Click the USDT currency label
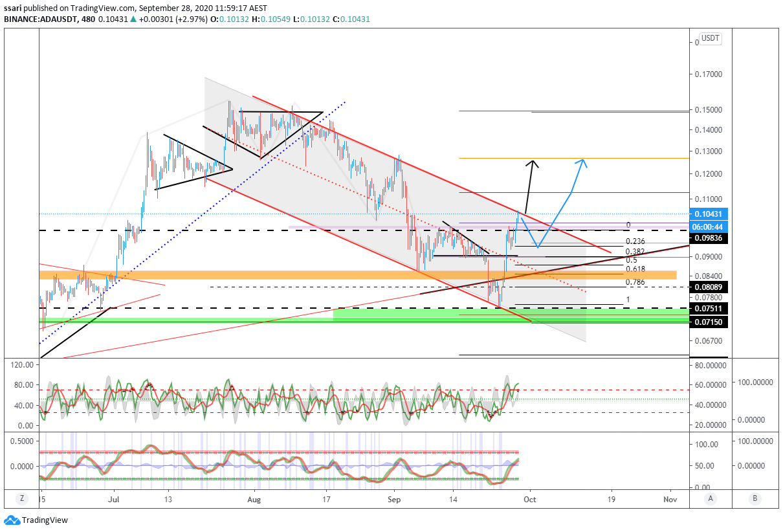Screen dimensions: 783x532 click(x=711, y=38)
